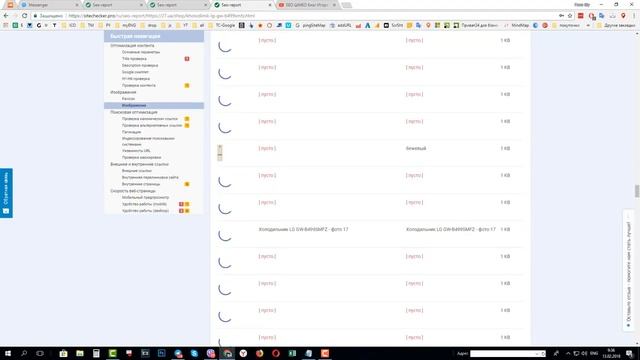
Task: Open Excel from taskbar
Action: pos(292,353)
